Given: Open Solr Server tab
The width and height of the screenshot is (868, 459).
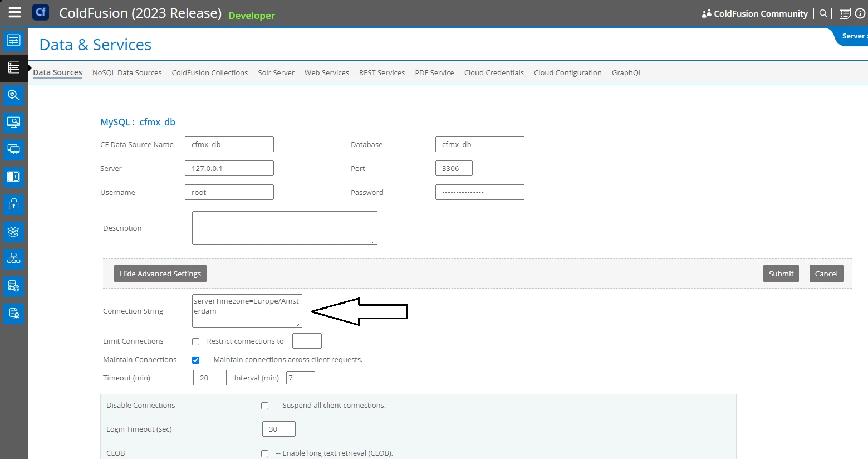Looking at the screenshot, I should pos(276,72).
